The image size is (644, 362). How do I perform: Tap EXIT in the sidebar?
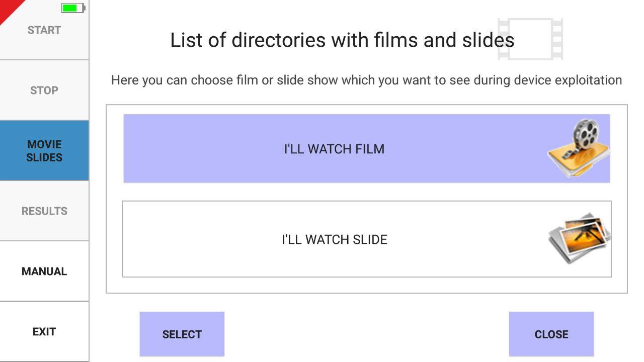point(44,332)
